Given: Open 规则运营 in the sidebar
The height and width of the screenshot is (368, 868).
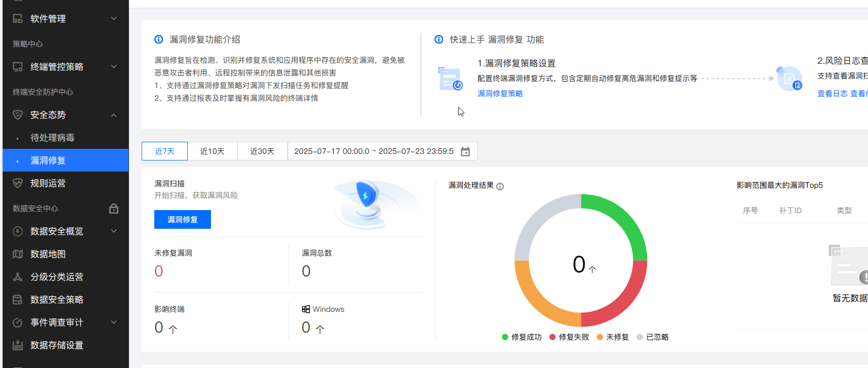Looking at the screenshot, I should (x=66, y=183).
